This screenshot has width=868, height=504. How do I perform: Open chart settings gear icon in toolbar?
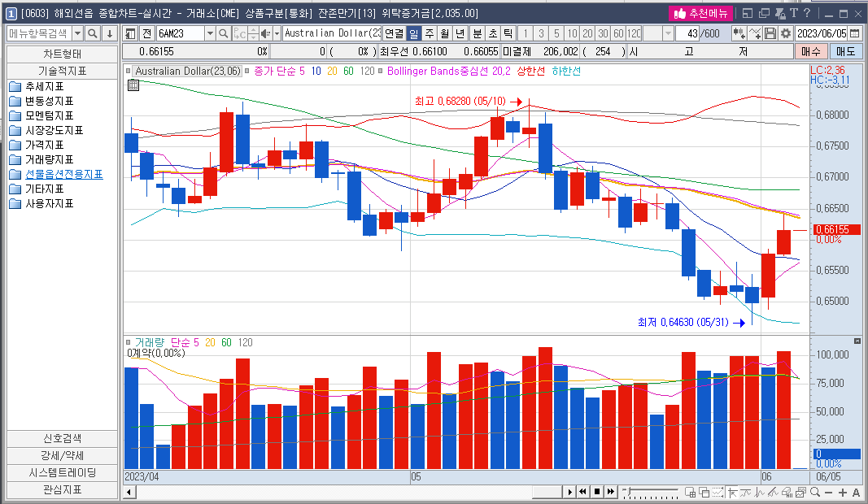(x=785, y=33)
